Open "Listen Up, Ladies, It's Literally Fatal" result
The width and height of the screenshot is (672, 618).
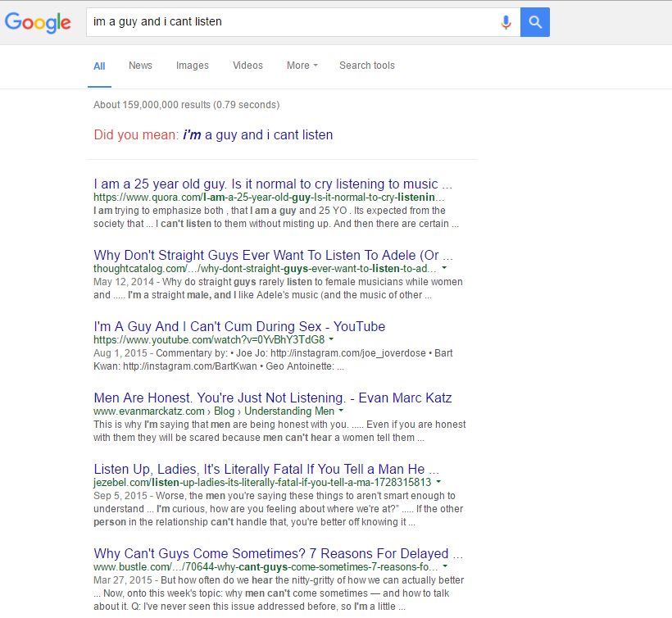(x=266, y=469)
